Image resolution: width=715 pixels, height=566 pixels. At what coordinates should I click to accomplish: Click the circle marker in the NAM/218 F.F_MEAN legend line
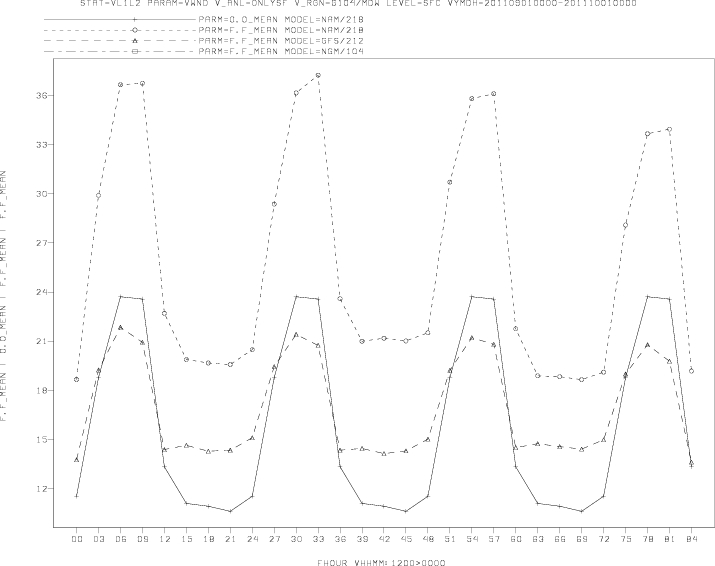134,30
